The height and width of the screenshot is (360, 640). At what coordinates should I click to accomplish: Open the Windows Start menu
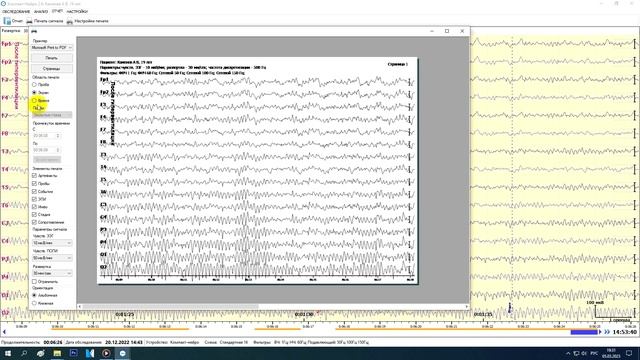coord(7,353)
